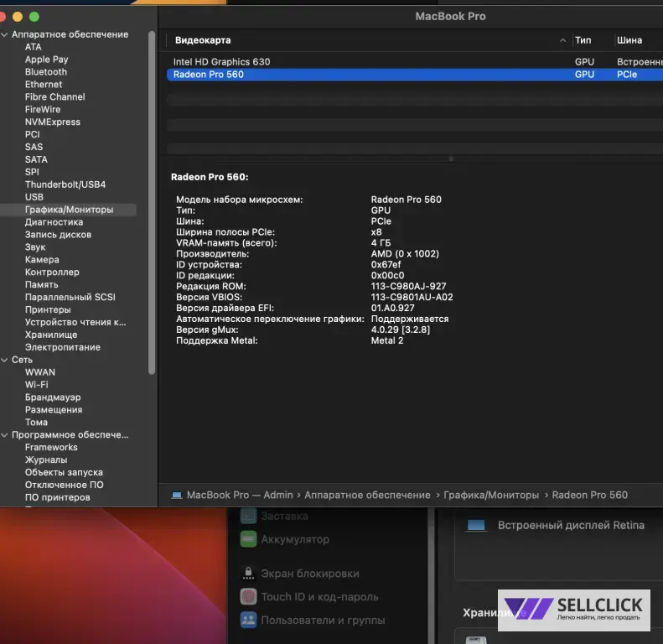Select Отключенное ПО item
The image size is (663, 644).
(x=65, y=485)
